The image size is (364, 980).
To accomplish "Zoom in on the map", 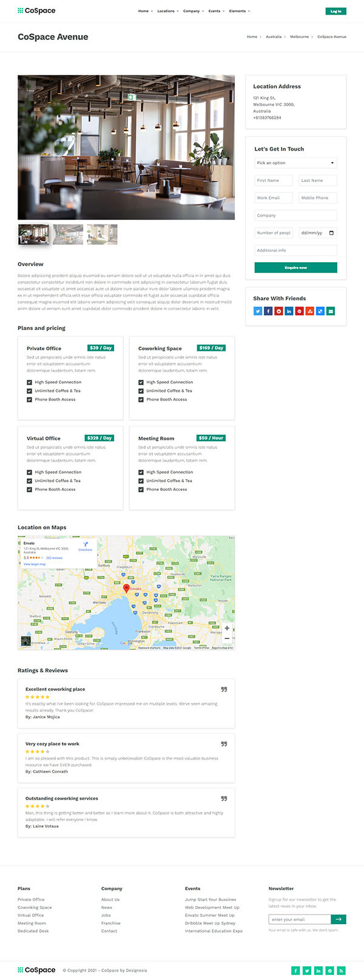I will pos(227,628).
